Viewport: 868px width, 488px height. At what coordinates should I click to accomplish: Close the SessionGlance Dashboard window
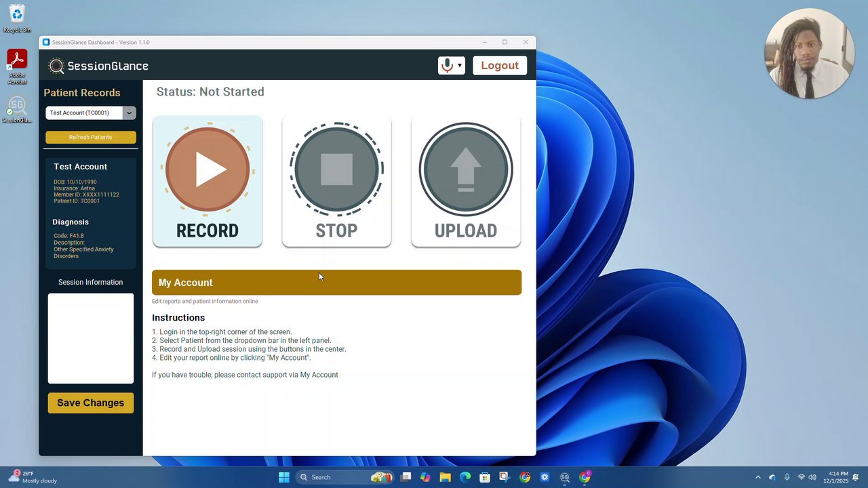coord(526,42)
